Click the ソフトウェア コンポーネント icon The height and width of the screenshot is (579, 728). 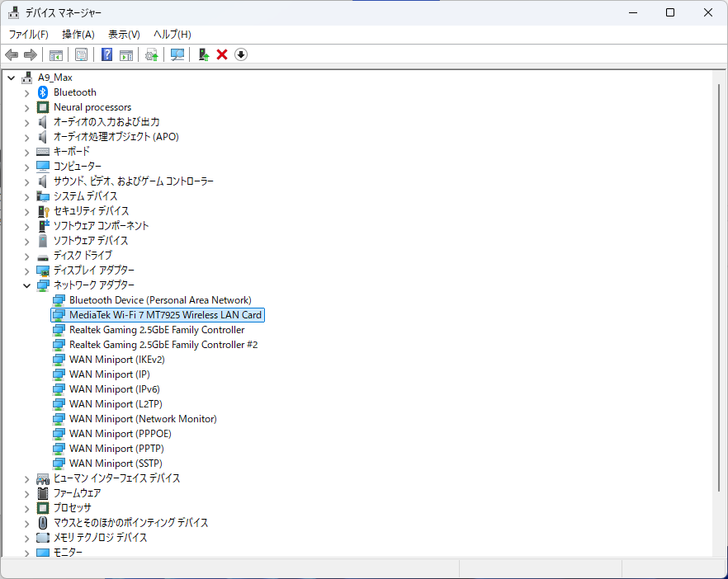point(43,226)
